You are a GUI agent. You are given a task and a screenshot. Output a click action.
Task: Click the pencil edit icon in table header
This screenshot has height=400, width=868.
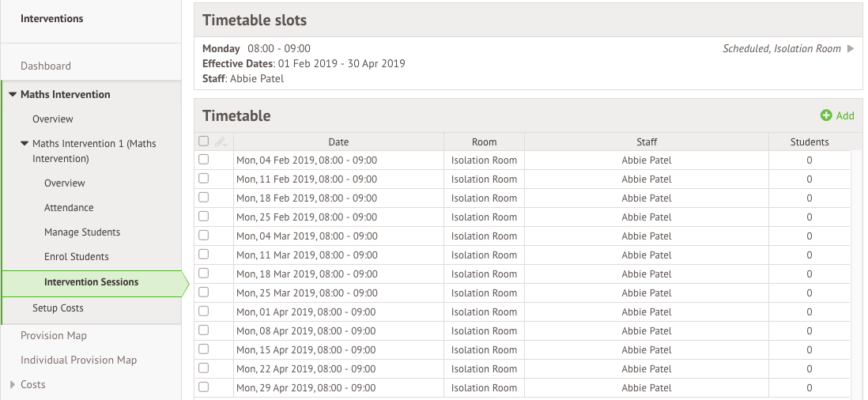click(221, 142)
